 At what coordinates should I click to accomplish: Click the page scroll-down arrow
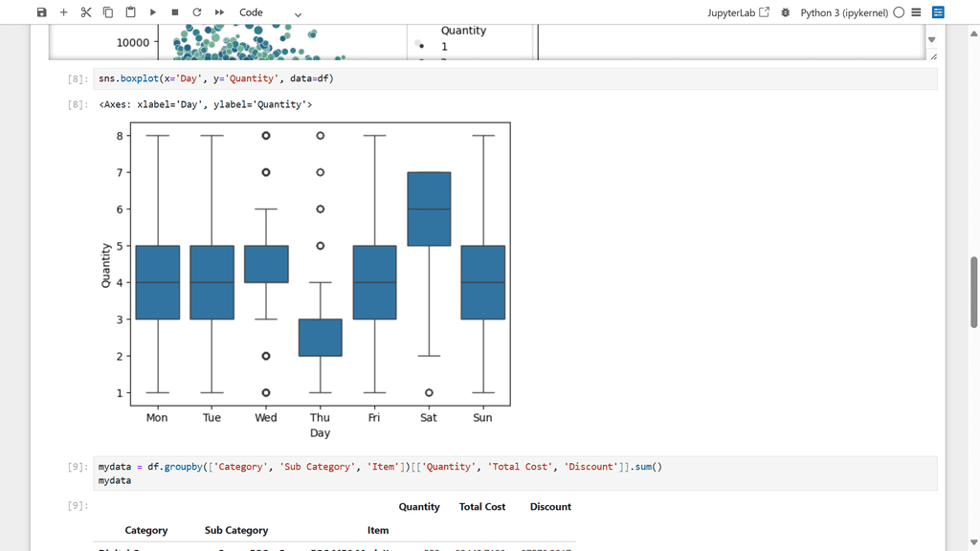974,543
